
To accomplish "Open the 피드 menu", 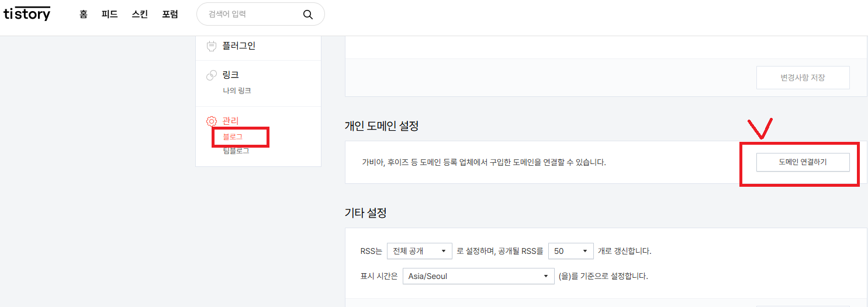I will (109, 15).
